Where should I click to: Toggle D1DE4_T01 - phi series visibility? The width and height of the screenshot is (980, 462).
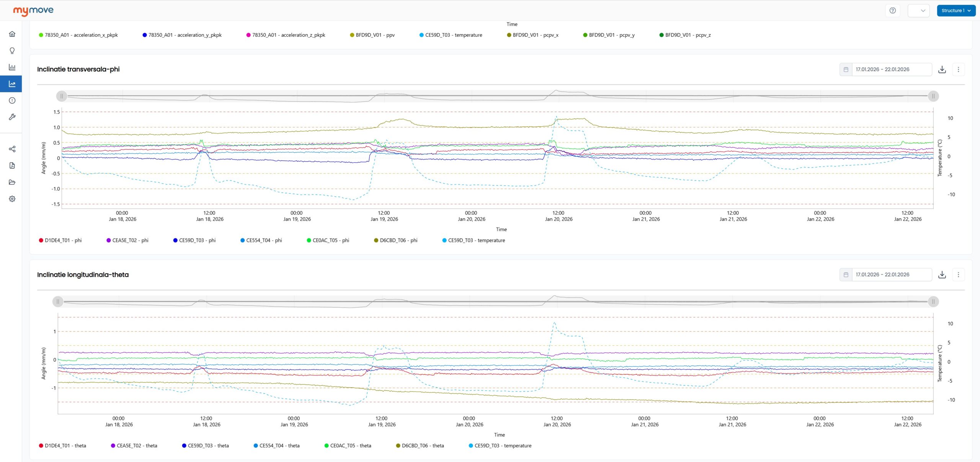60,240
